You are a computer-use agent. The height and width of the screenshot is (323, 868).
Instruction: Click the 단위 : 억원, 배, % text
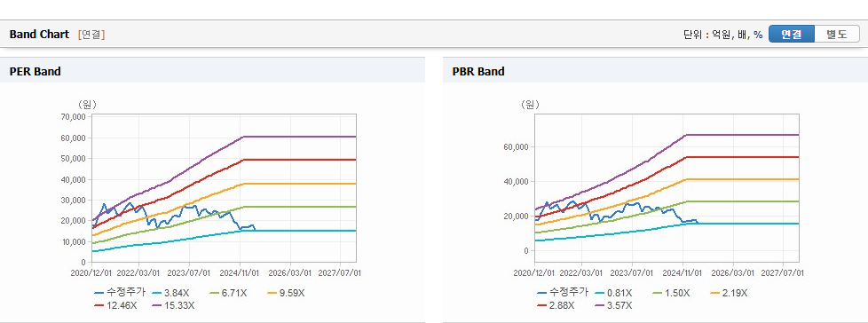pos(723,35)
